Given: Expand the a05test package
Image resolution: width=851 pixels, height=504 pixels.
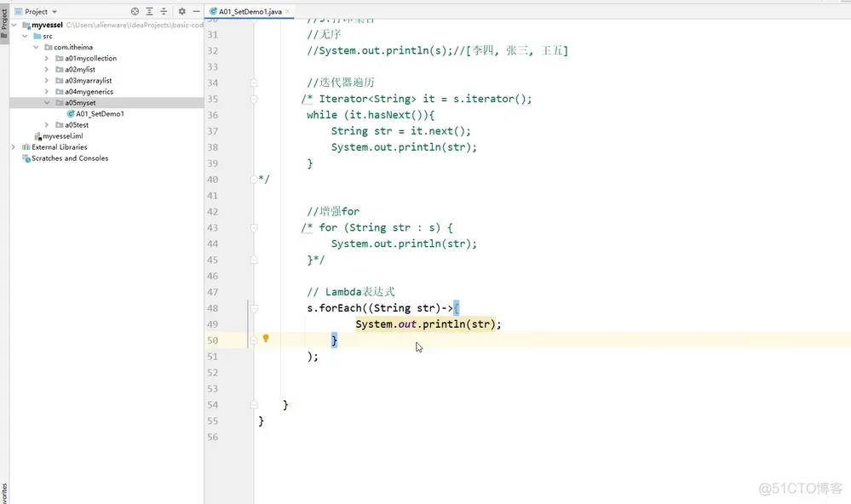Looking at the screenshot, I should pos(47,125).
